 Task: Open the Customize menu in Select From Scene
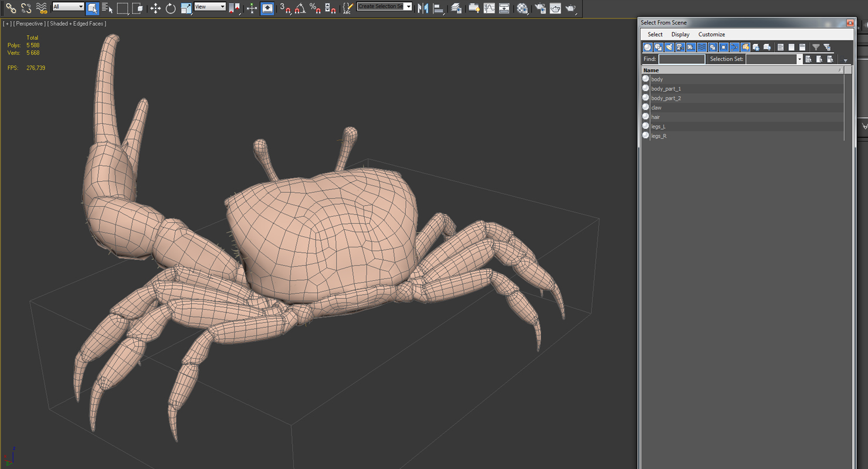coord(711,35)
